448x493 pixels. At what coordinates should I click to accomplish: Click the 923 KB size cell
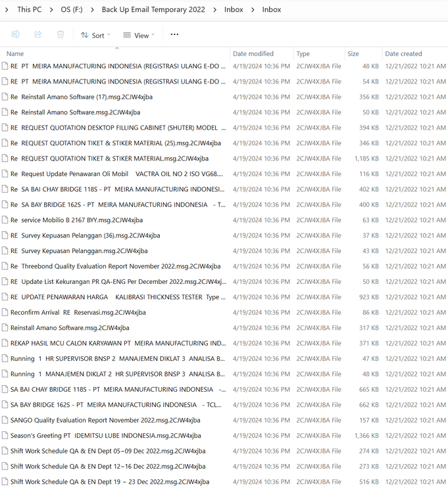[x=369, y=297]
